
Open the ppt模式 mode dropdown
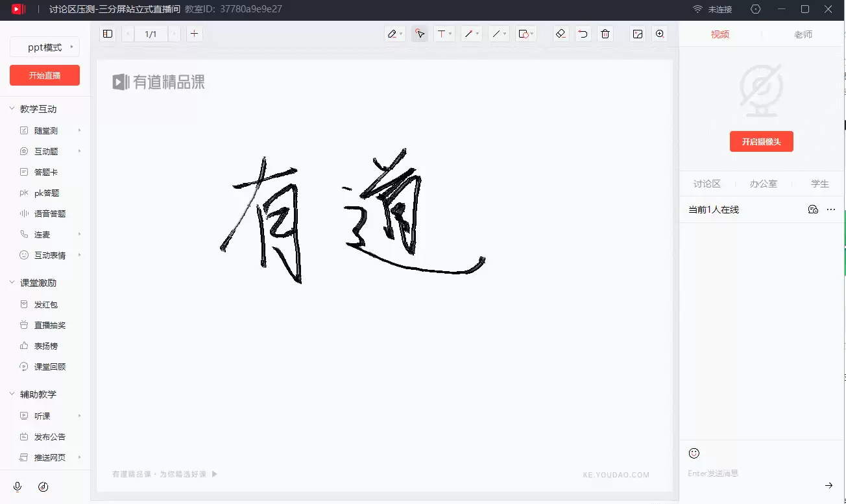45,47
